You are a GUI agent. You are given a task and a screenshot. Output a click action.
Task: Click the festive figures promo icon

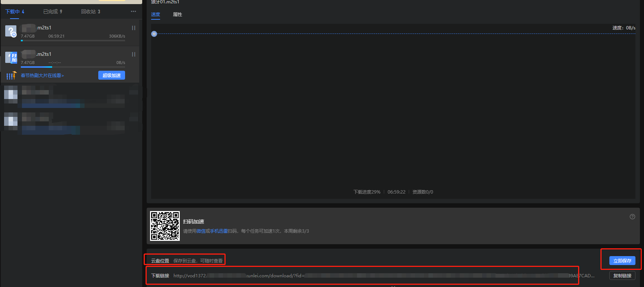pyautogui.click(x=11, y=76)
